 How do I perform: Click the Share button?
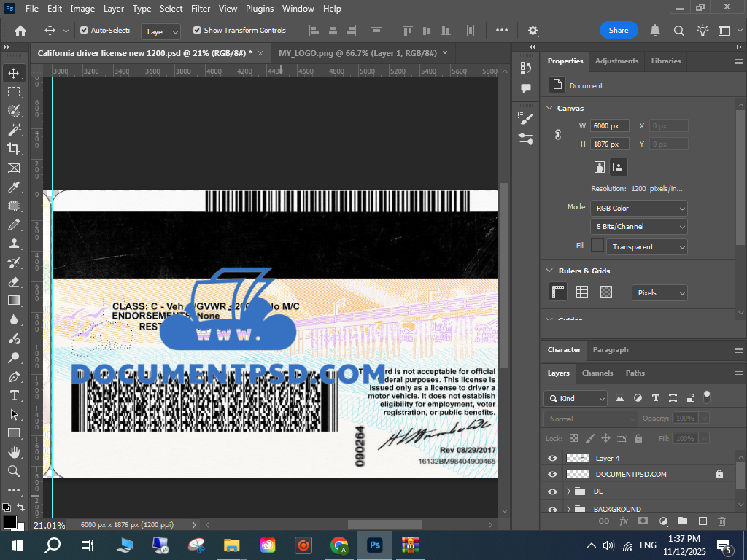[x=619, y=31]
